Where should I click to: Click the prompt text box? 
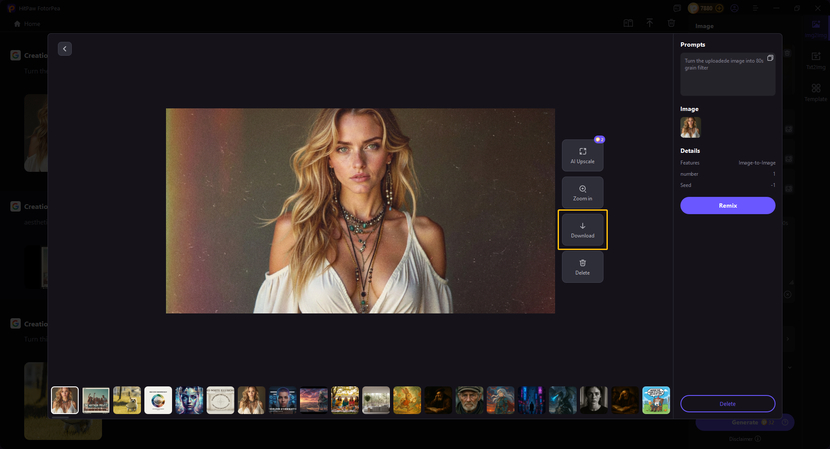(x=727, y=75)
